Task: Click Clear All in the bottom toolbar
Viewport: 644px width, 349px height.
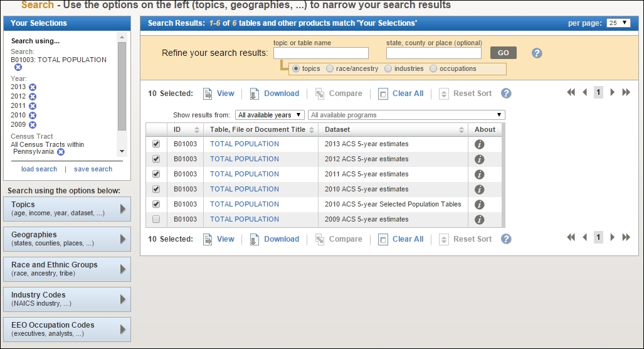Action: click(401, 239)
